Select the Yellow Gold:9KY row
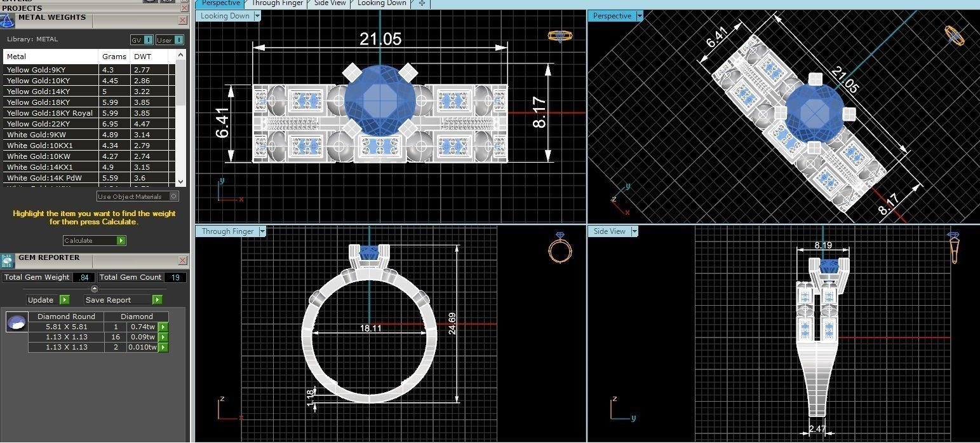The image size is (980, 443). pos(90,70)
